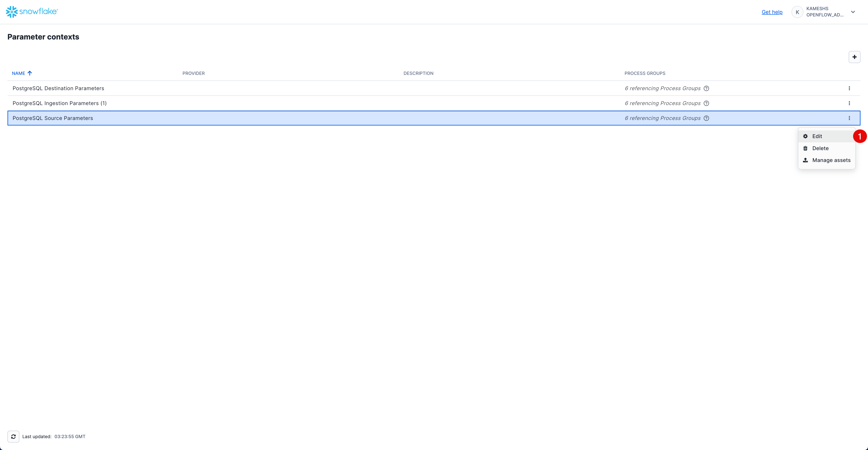Viewport: 868px width, 450px height.
Task: Refresh the parameter contexts list
Action: point(14,436)
